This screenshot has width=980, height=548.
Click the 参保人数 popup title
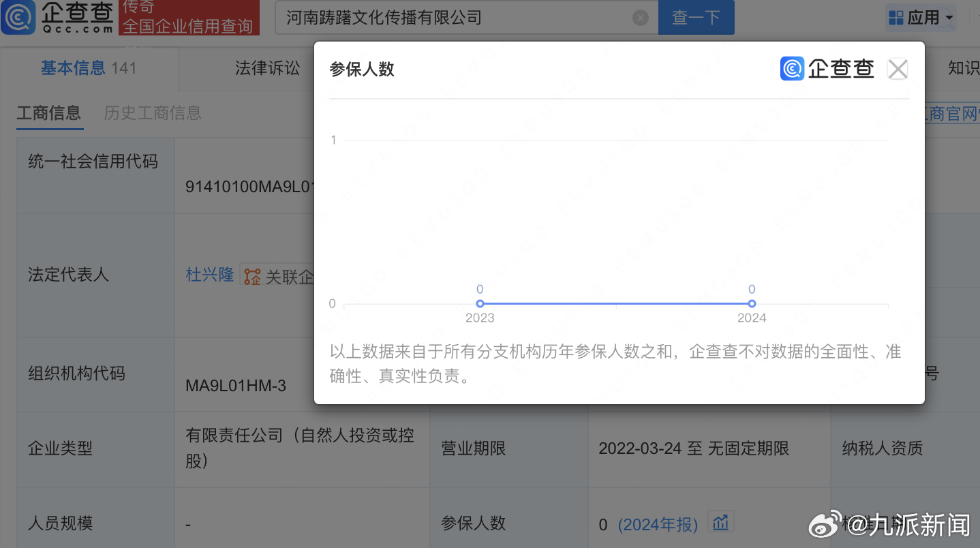(362, 70)
